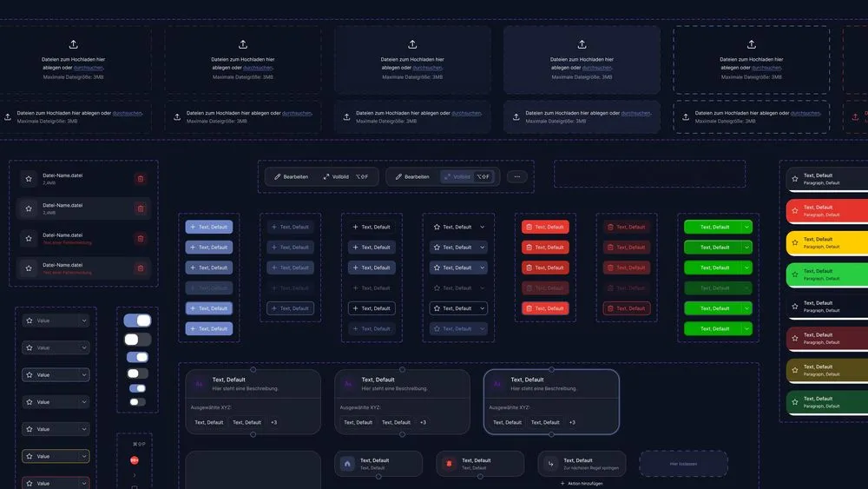The image size is (868, 489).
Task: Open the white-outlined star Text, Default dropdown button
Action: [x=458, y=308]
